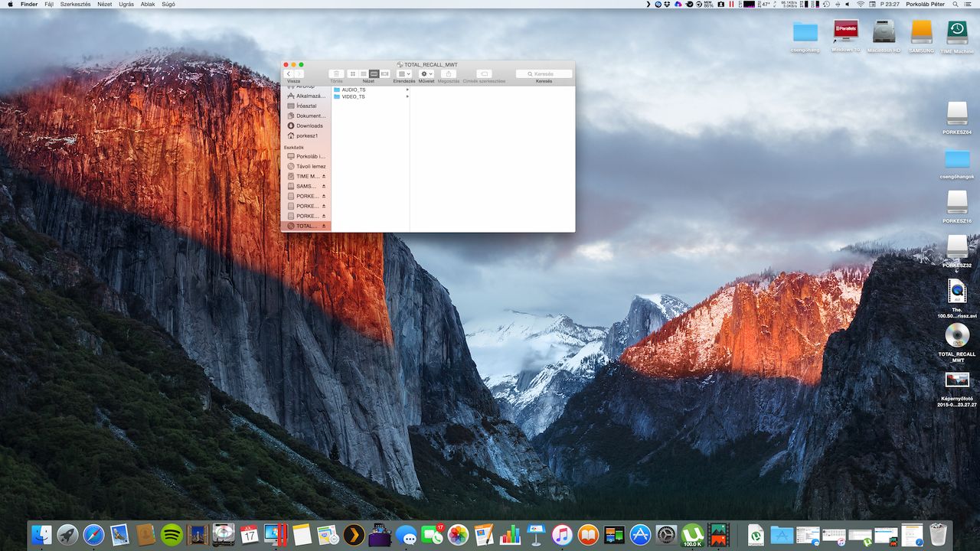Screen dimensions: 980x551
Task: Open Safari from the Dock
Action: point(93,534)
